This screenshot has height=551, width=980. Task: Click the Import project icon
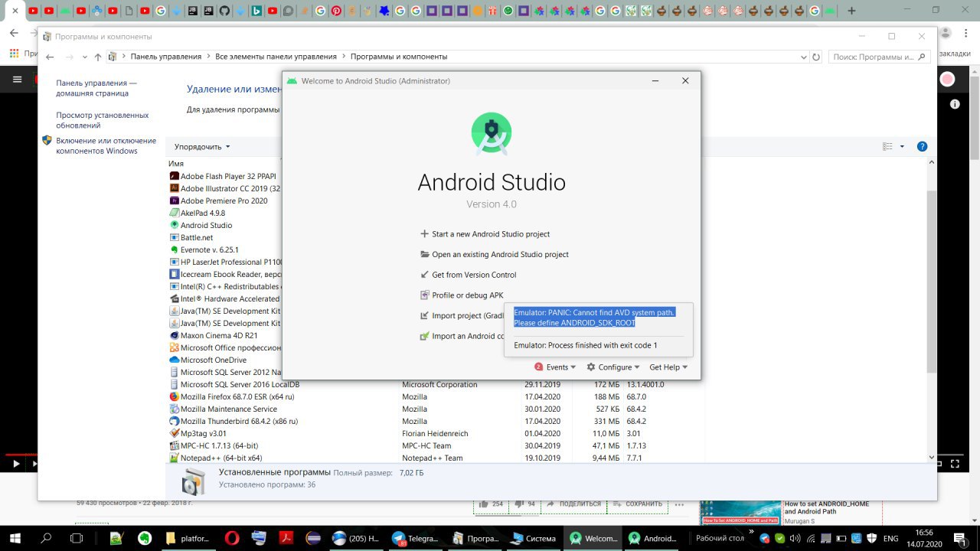pyautogui.click(x=425, y=315)
